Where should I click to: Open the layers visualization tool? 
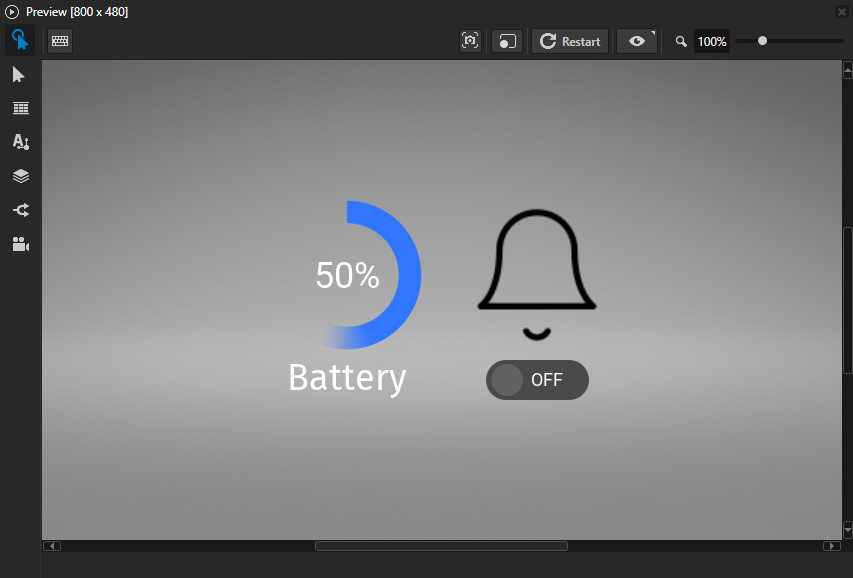[x=21, y=176]
